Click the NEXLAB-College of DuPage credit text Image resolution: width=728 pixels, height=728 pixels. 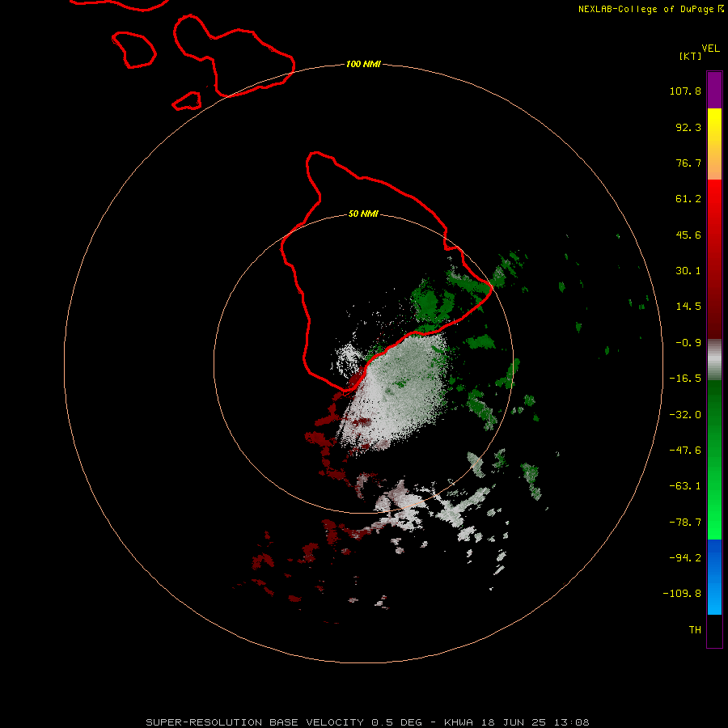tap(650, 9)
